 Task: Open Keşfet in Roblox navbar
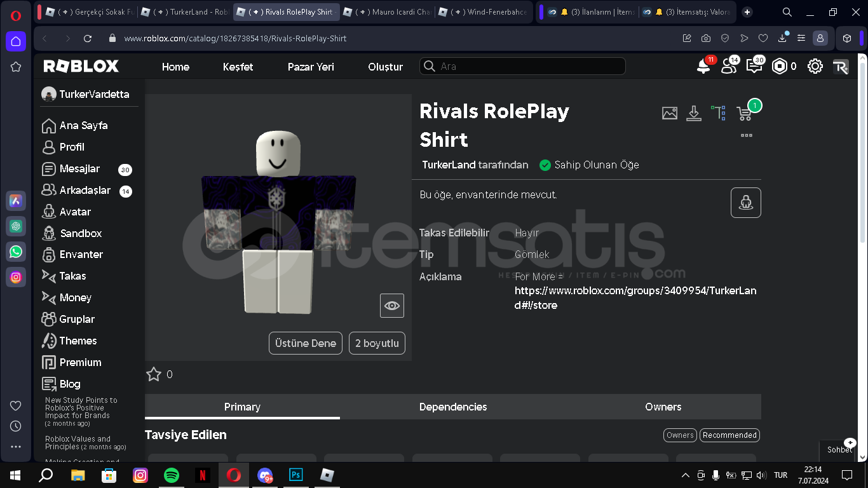point(238,67)
